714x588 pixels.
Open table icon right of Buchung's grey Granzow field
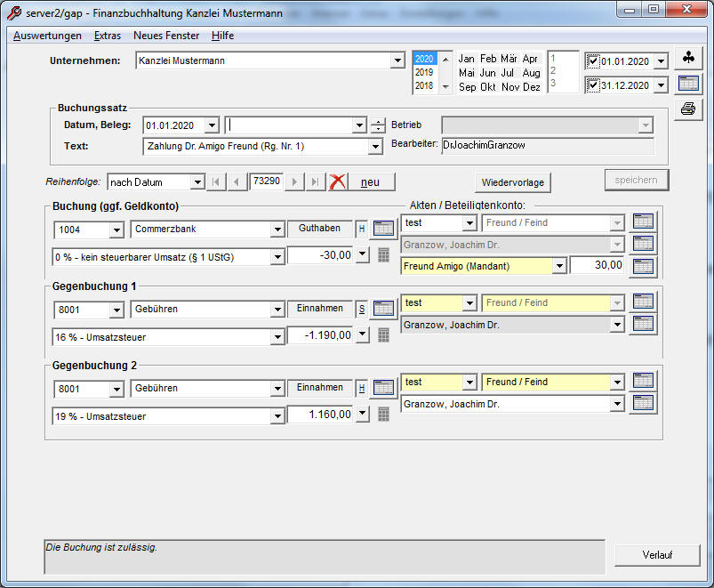643,244
